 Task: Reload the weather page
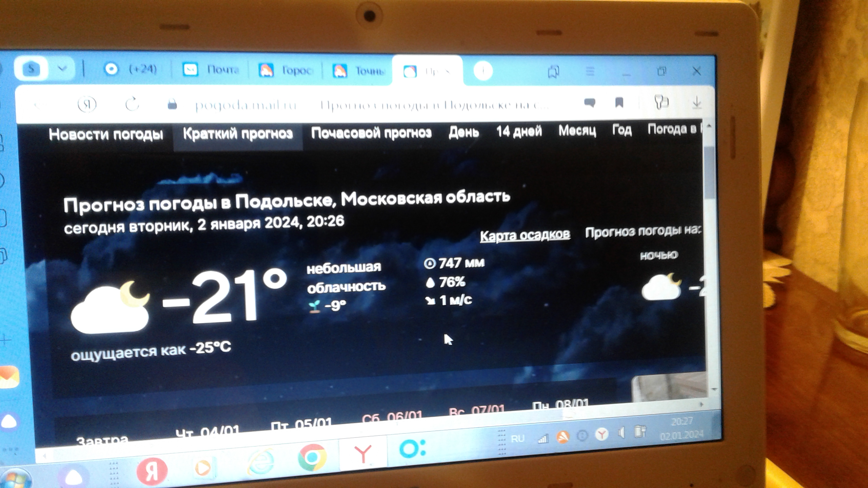coord(132,104)
